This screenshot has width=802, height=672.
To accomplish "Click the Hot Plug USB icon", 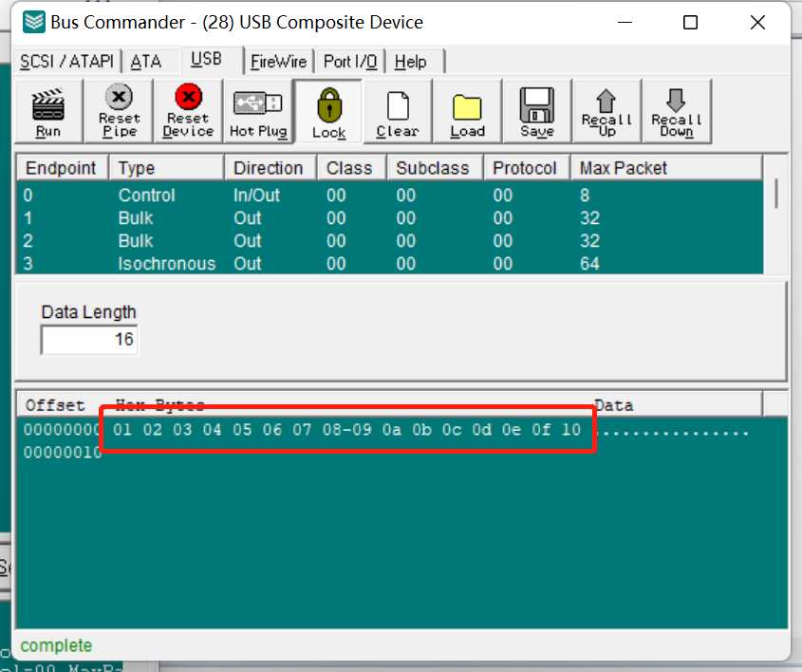I will (258, 111).
